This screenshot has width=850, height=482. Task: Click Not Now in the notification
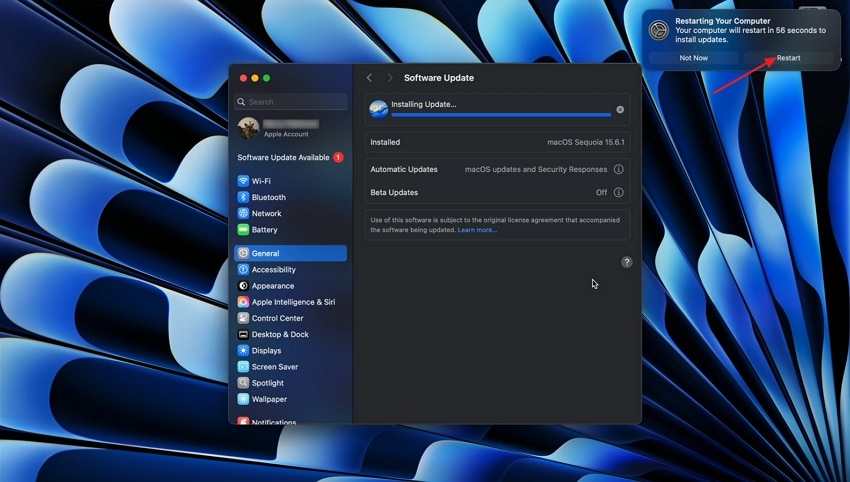tap(694, 58)
